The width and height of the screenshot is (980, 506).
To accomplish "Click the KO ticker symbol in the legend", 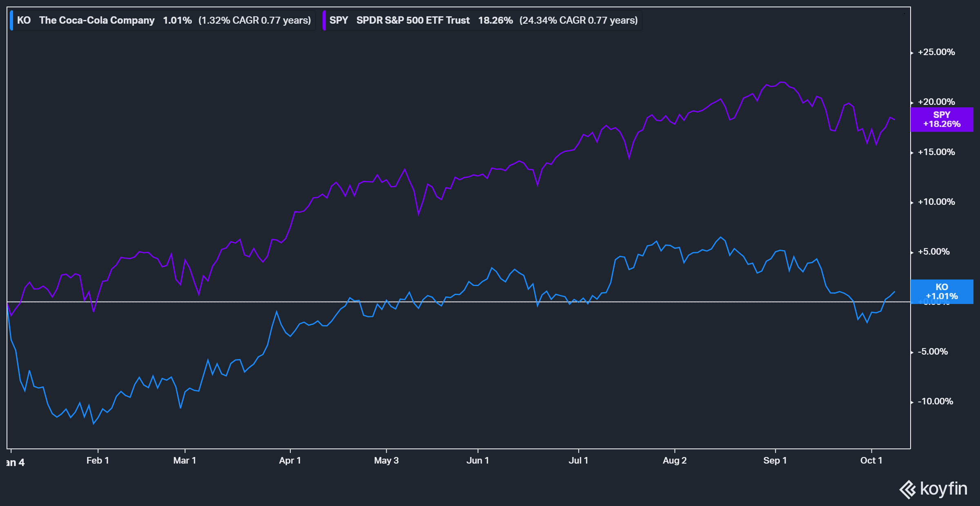I will (x=23, y=20).
